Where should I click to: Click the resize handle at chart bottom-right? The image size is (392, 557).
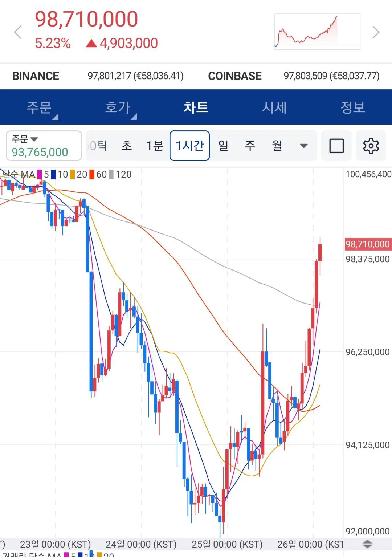(368, 544)
